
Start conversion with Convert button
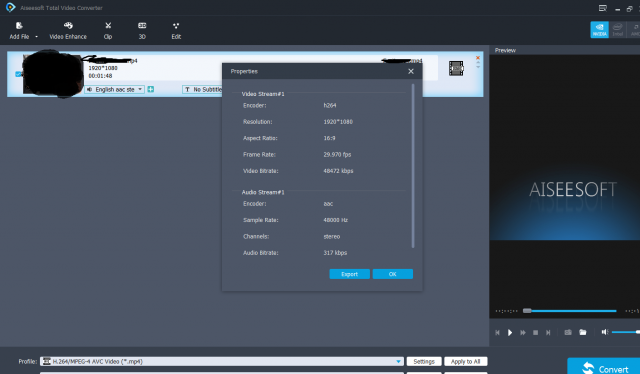coord(604,366)
